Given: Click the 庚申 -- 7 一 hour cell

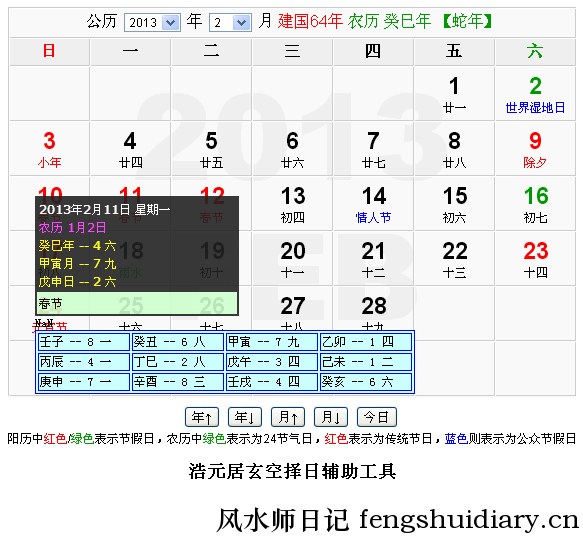Looking at the screenshot, I should [x=84, y=382].
